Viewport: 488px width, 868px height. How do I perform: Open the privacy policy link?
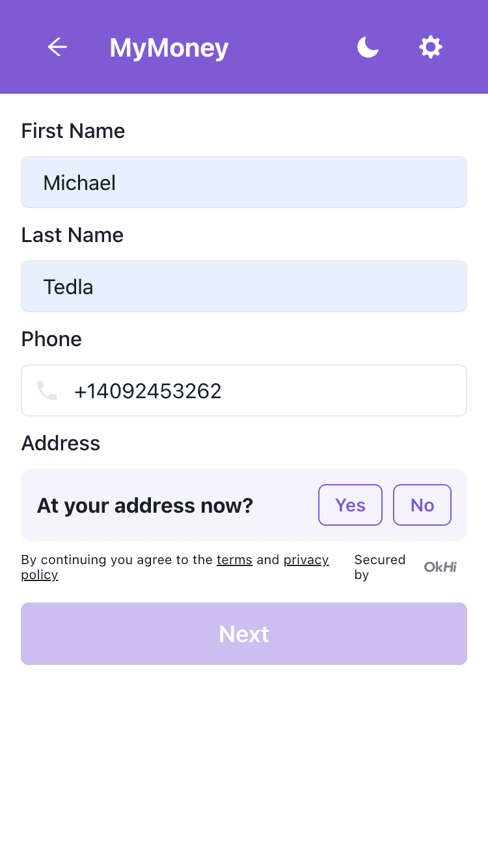click(306, 560)
